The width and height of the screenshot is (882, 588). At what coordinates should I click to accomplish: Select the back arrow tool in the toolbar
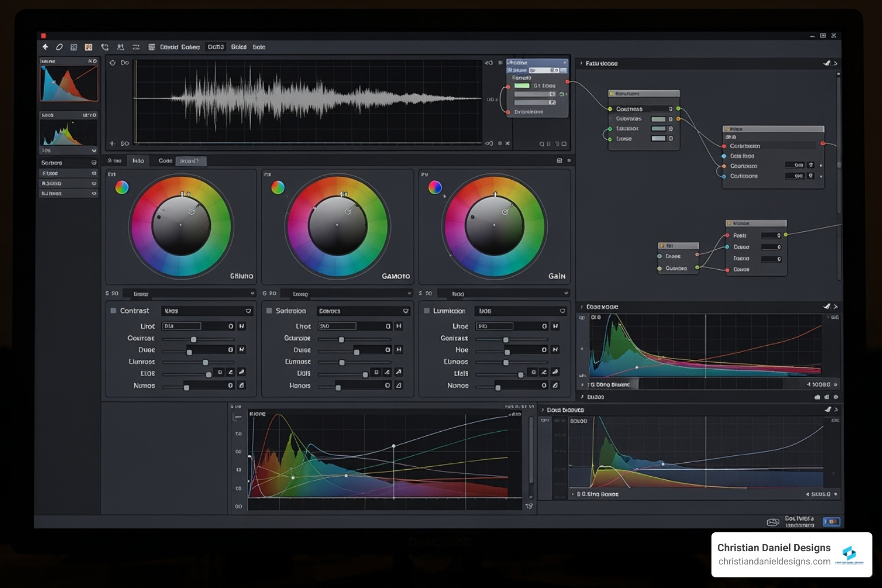coord(46,47)
